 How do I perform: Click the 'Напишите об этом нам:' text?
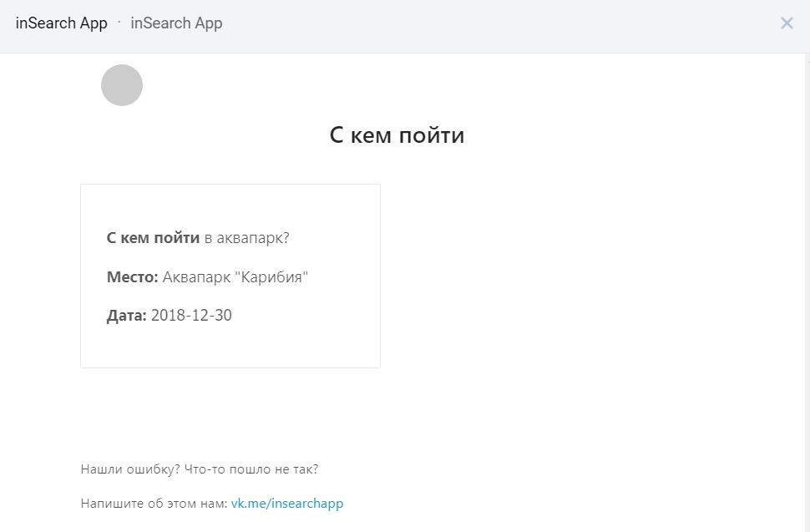[x=154, y=503]
